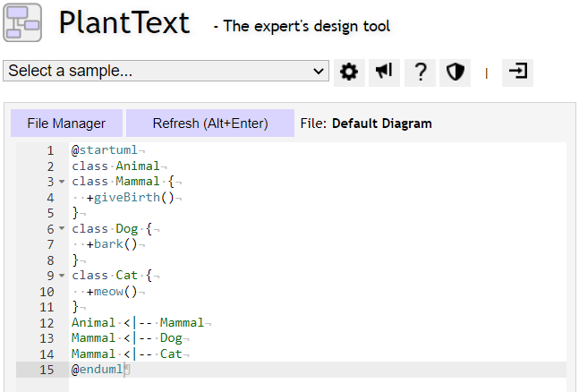Click the PlantText logo icon
Viewport: 579px width, 392px height.
(22, 22)
